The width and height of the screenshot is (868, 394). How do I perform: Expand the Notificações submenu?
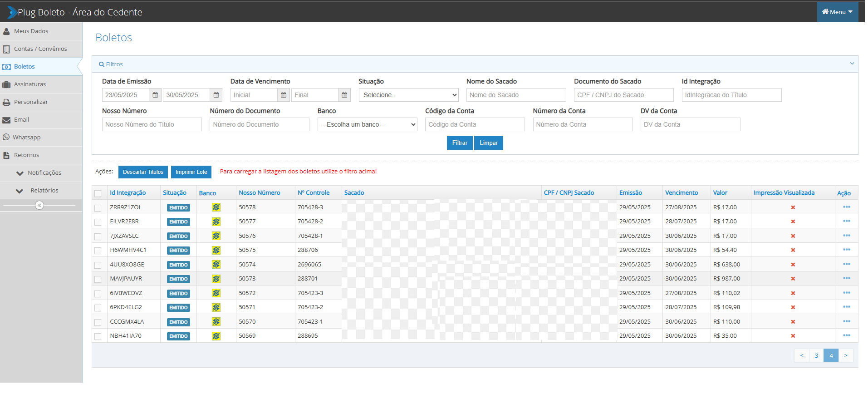click(x=41, y=173)
